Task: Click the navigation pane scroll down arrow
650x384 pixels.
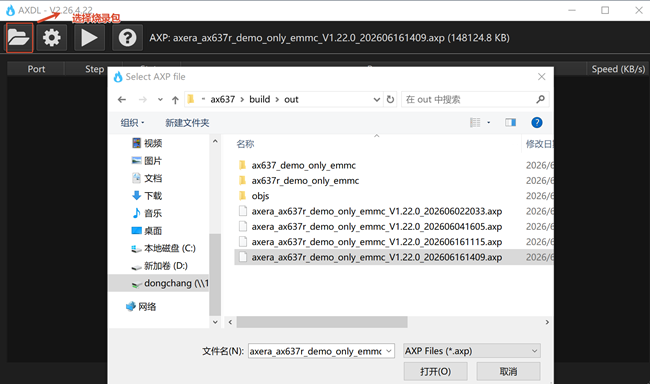Action: tap(215, 322)
